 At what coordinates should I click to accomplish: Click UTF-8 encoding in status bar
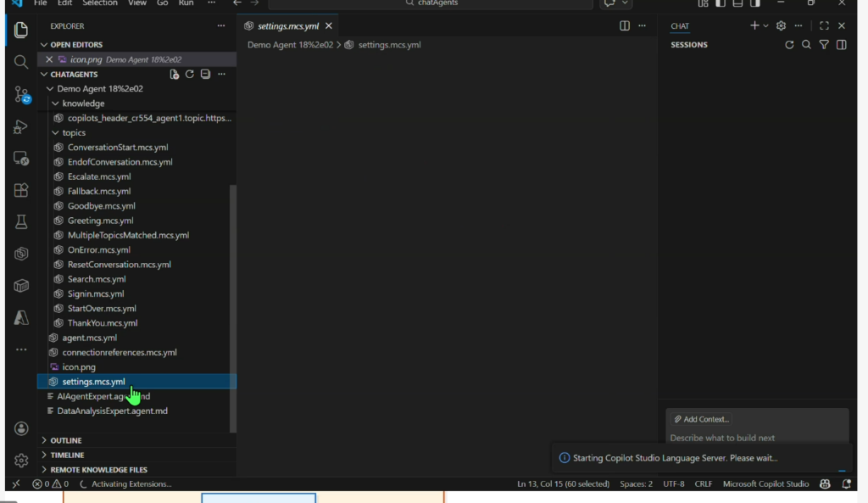click(x=674, y=483)
